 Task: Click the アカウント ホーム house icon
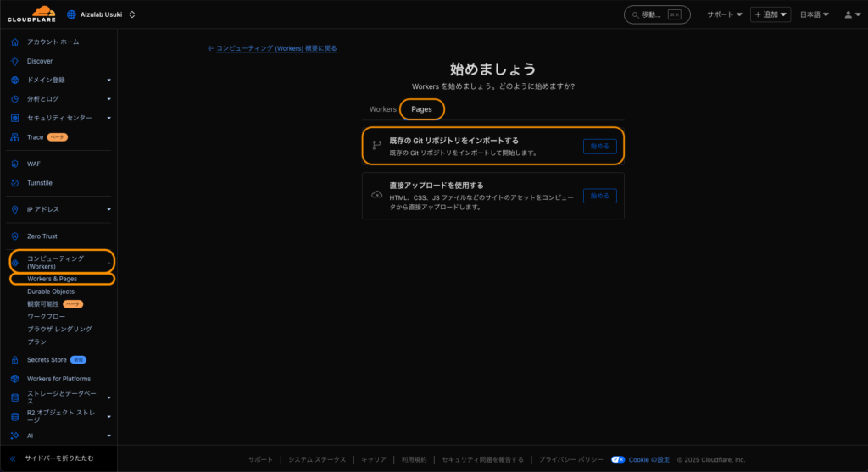point(15,42)
